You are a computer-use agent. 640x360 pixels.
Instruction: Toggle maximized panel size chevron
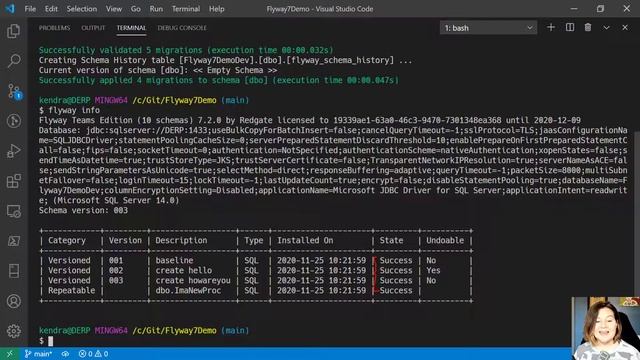(606, 27)
